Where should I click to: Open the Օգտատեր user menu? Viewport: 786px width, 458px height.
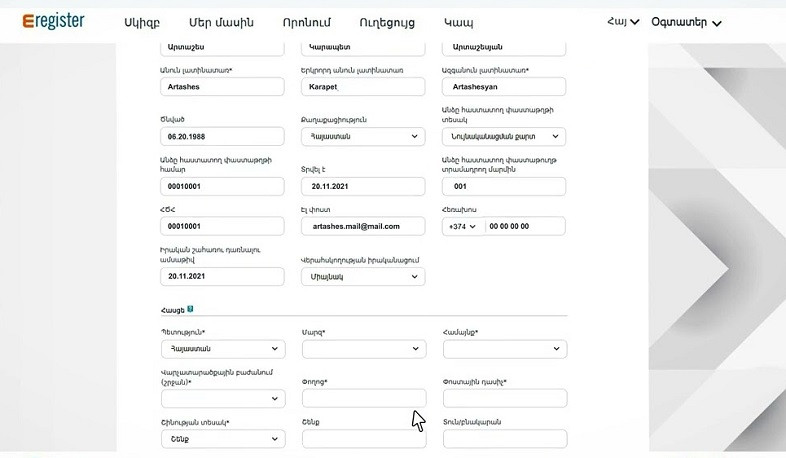pos(686,22)
